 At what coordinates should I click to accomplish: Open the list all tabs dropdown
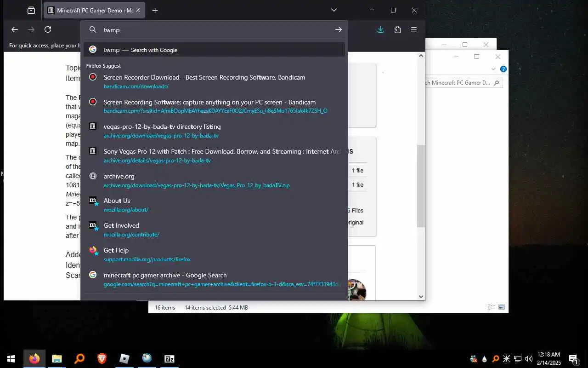coord(334,10)
